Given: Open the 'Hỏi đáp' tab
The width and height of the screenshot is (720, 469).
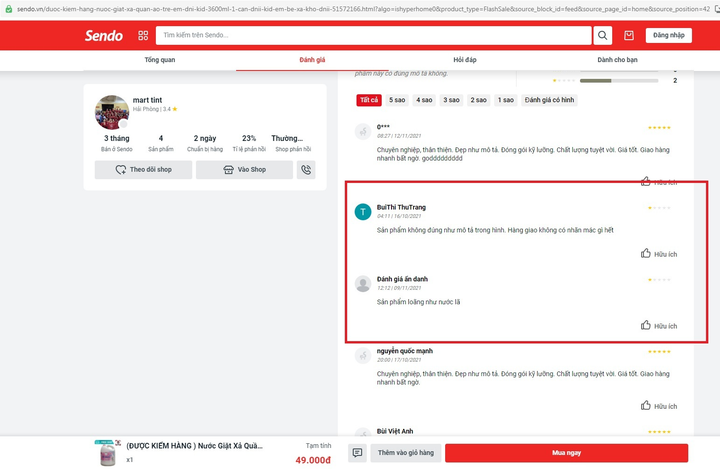Looking at the screenshot, I should [x=465, y=60].
